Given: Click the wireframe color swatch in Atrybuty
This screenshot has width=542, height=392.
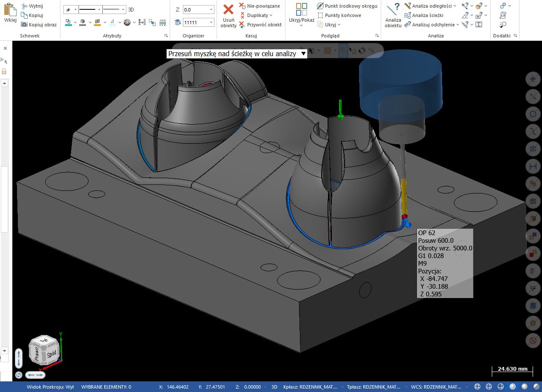Looking at the screenshot, I should (x=68, y=22).
